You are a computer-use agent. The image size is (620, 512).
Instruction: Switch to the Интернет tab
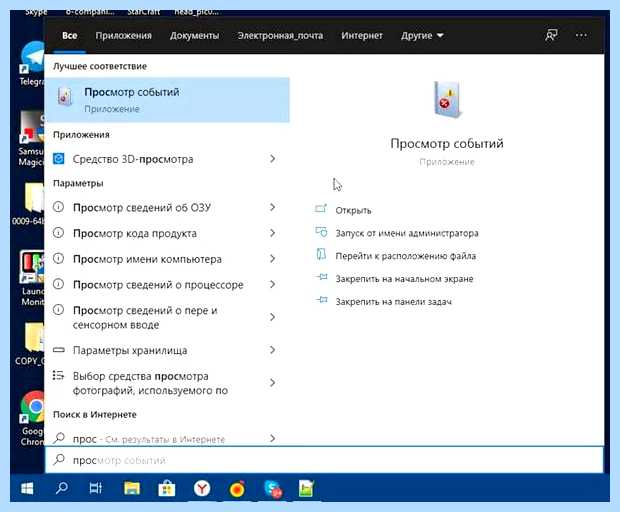click(362, 36)
